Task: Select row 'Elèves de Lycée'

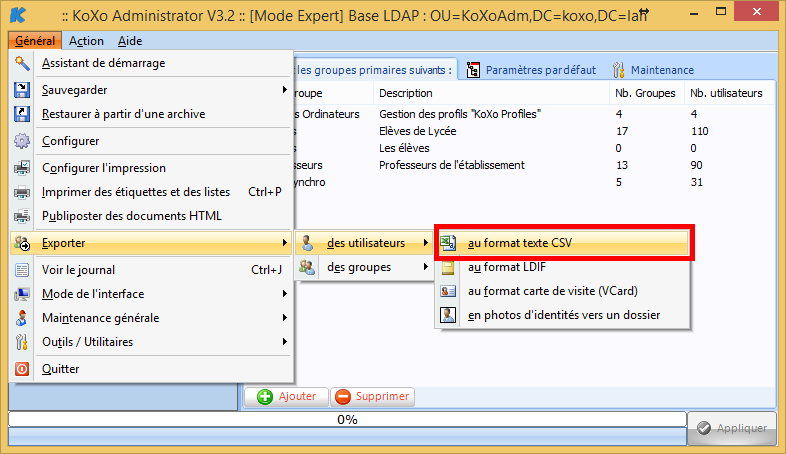Action: coord(534,131)
